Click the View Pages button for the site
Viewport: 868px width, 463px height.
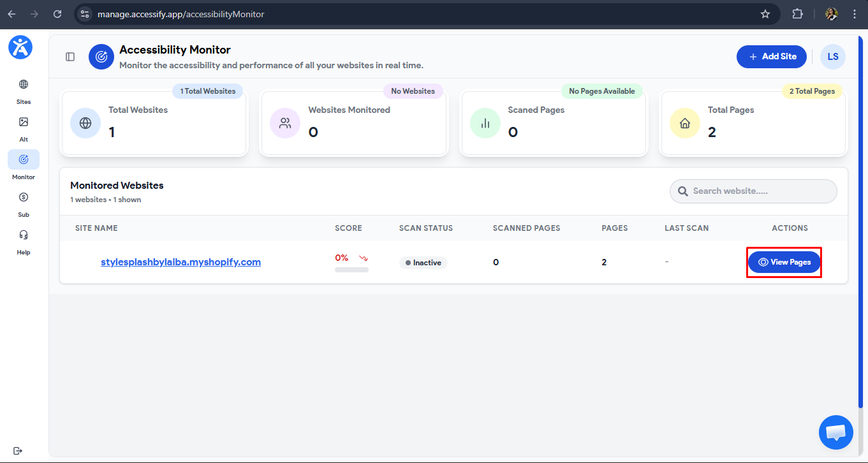pyautogui.click(x=784, y=261)
